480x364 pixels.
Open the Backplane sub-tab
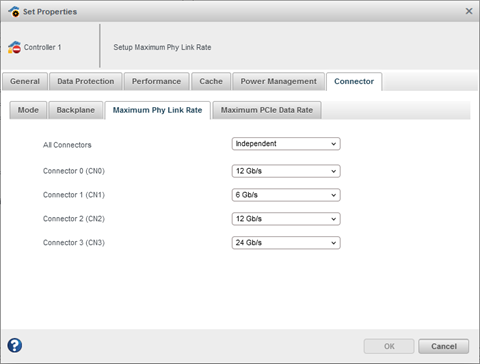coord(76,110)
